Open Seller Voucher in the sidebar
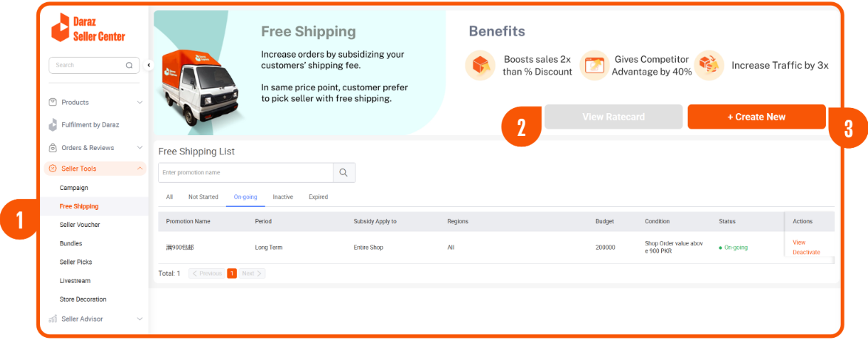Screen dimensions: 868x340 click(80, 225)
